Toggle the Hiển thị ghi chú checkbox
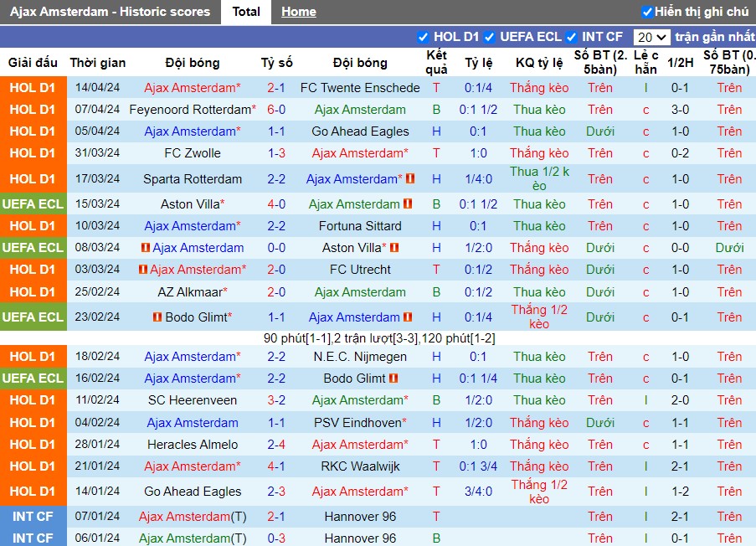756x546 pixels. 647,12
